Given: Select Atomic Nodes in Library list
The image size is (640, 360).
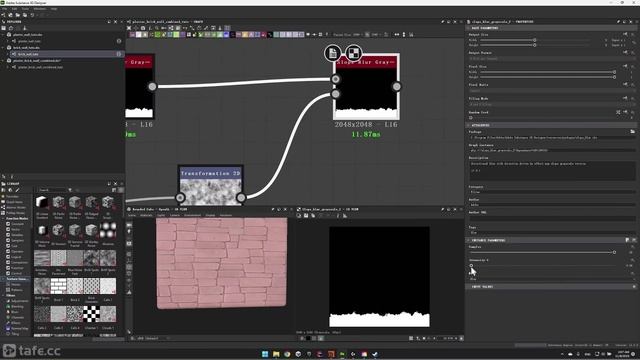Looking at the screenshot, I should [16, 207].
